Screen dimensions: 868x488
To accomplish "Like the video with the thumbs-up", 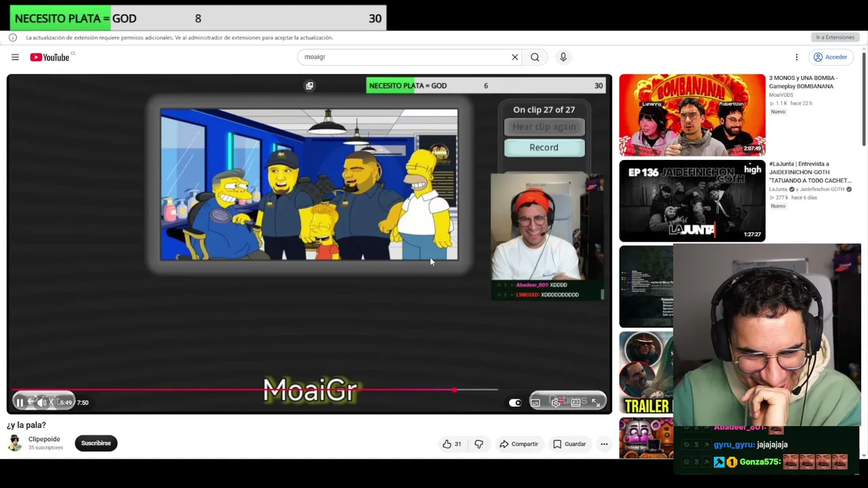I will (x=452, y=444).
